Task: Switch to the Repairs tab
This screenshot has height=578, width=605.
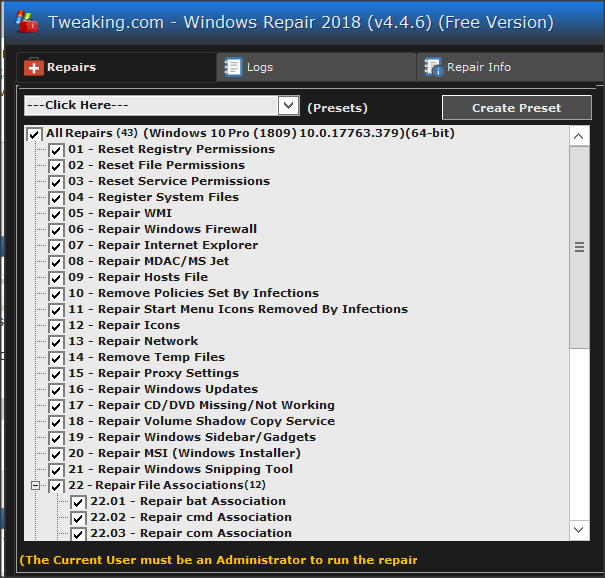Action: click(x=116, y=67)
